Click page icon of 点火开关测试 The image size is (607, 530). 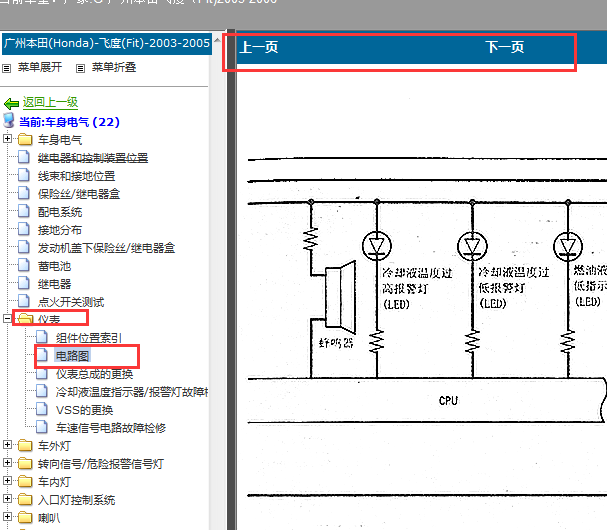click(x=24, y=301)
